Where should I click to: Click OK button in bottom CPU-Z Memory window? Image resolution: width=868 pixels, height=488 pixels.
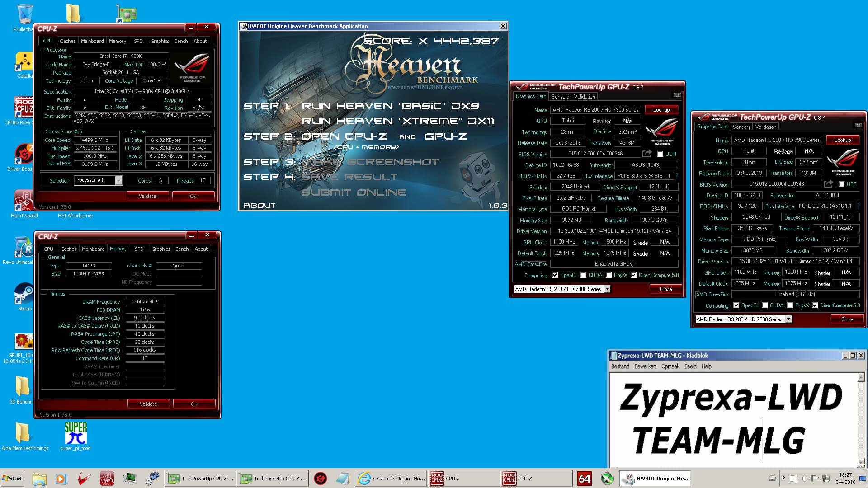194,404
